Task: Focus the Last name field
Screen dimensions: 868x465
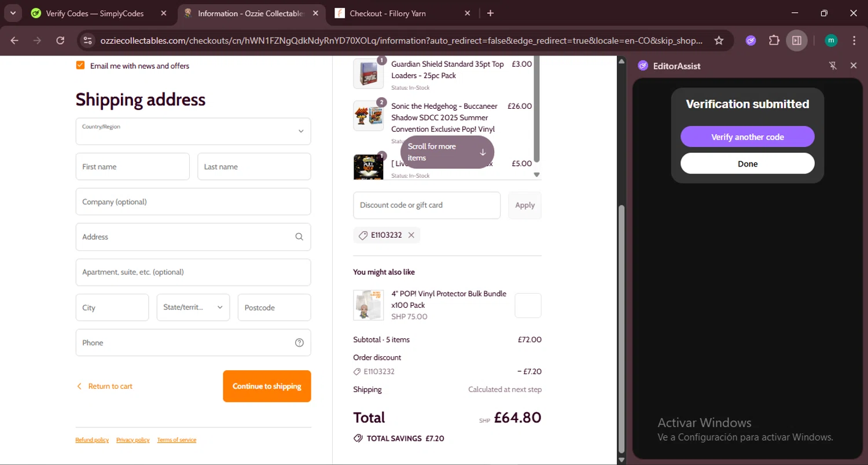Action: [x=254, y=167]
